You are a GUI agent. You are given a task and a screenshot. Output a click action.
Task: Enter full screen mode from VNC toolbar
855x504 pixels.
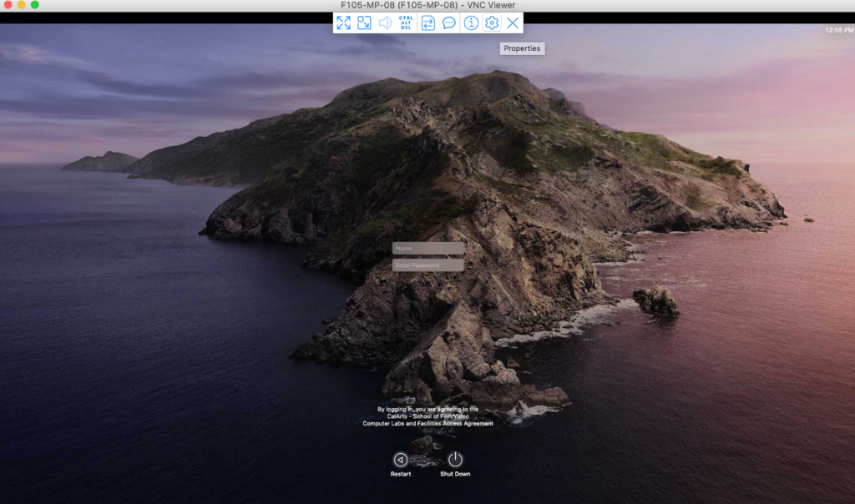click(x=343, y=23)
